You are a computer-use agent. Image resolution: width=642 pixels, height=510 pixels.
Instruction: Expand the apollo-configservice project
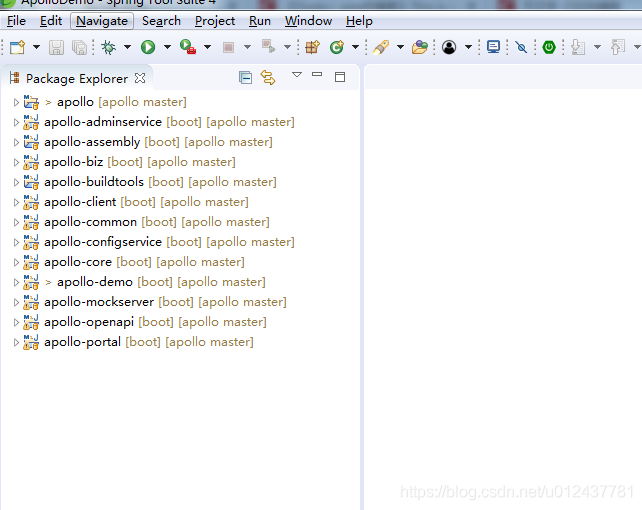pyautogui.click(x=16, y=243)
